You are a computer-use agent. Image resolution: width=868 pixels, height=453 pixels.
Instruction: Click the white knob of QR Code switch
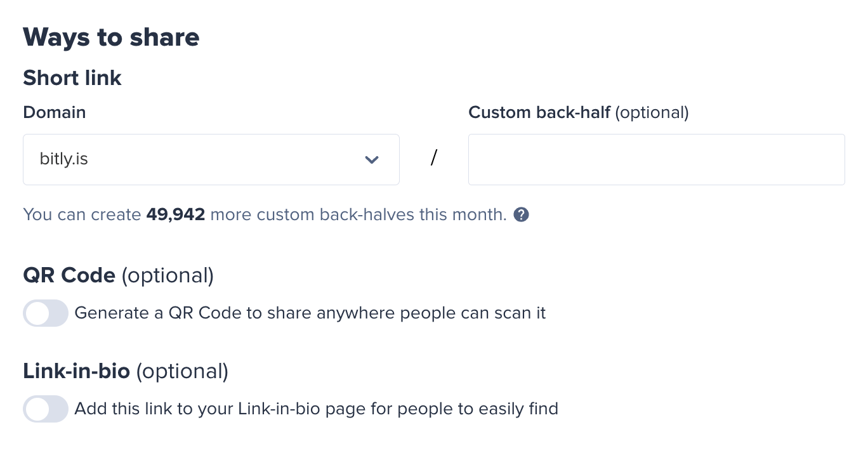[x=38, y=313]
